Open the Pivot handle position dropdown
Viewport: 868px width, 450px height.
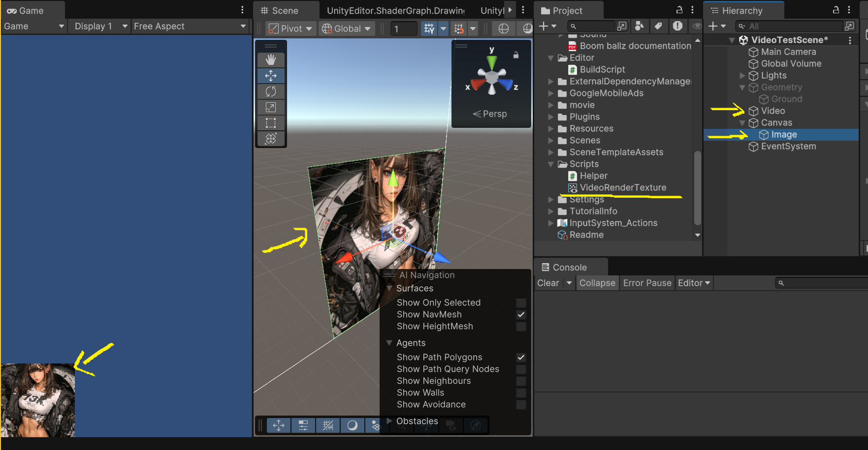click(x=290, y=29)
